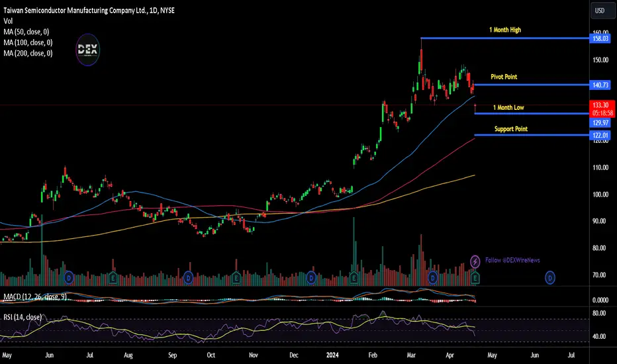This screenshot has height=364, width=617.
Task: Open the earnings marker in mid-October
Action: (236, 278)
